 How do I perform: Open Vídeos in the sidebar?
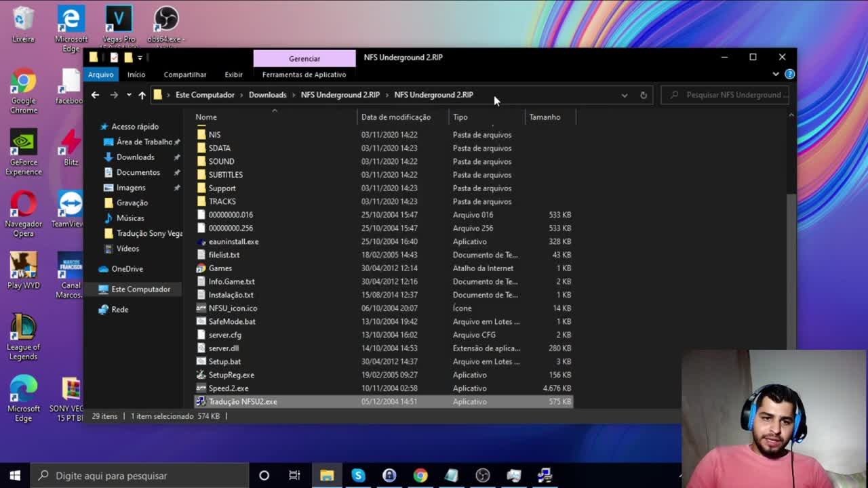127,249
